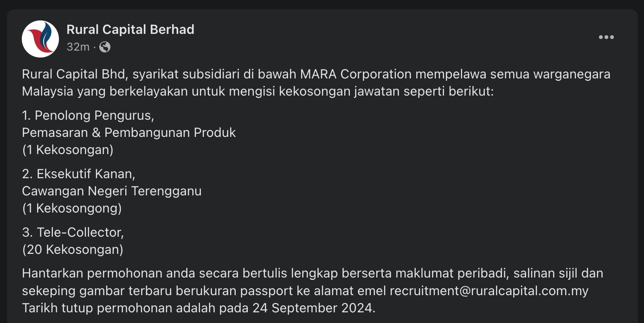Image resolution: width=644 pixels, height=323 pixels.
Task: Click the "Pemasaran & Pembangunan Produk" text
Action: [x=129, y=133]
